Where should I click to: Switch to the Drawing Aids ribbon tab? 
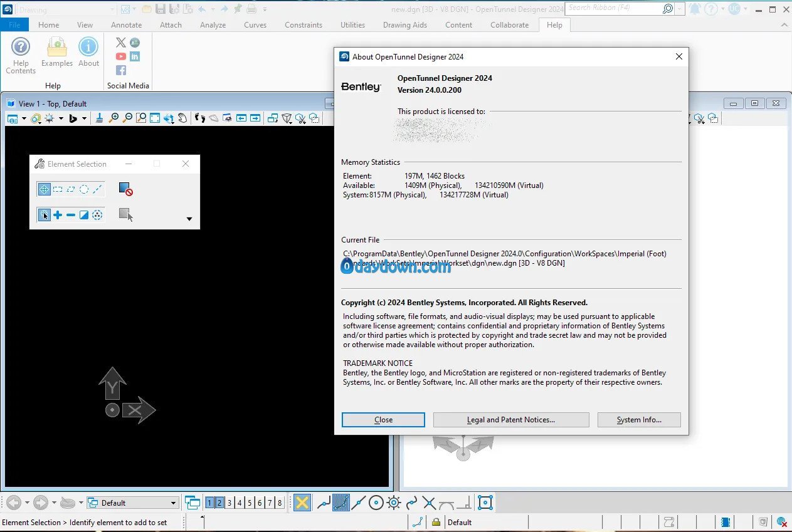(405, 25)
